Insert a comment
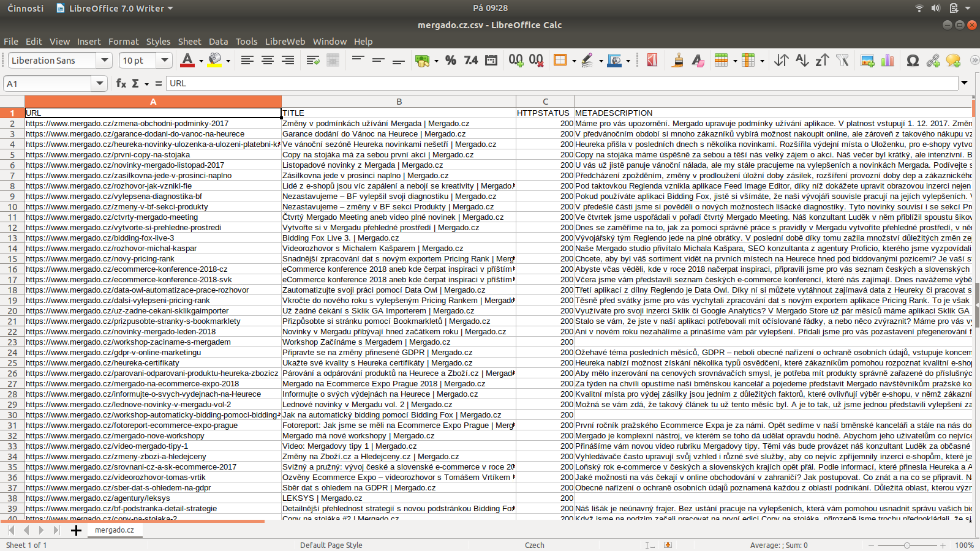This screenshot has width=980, height=551. [x=953, y=61]
